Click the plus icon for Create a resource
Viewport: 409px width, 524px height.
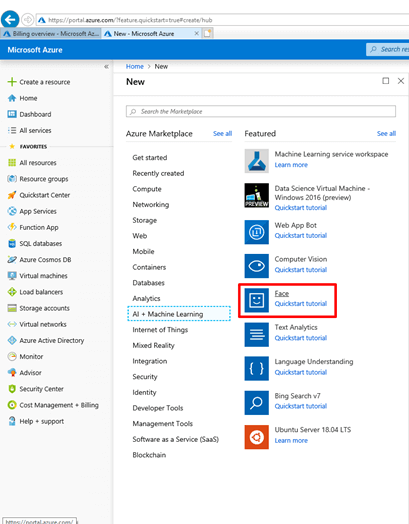(x=12, y=82)
